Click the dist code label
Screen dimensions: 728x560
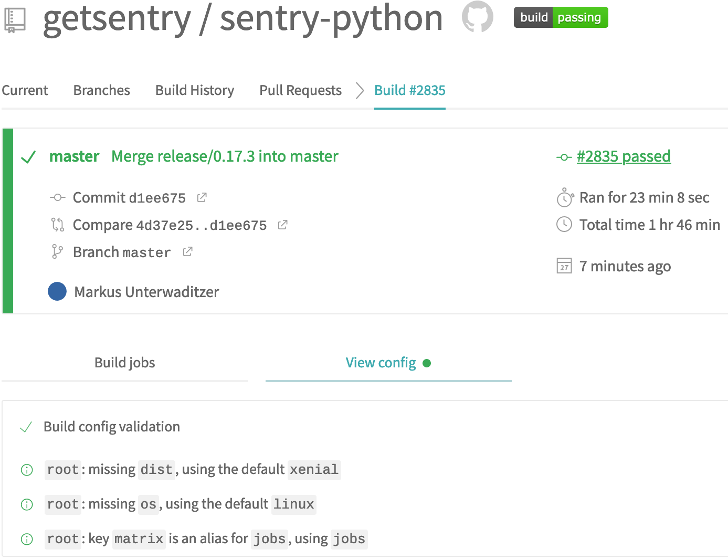pos(156,469)
